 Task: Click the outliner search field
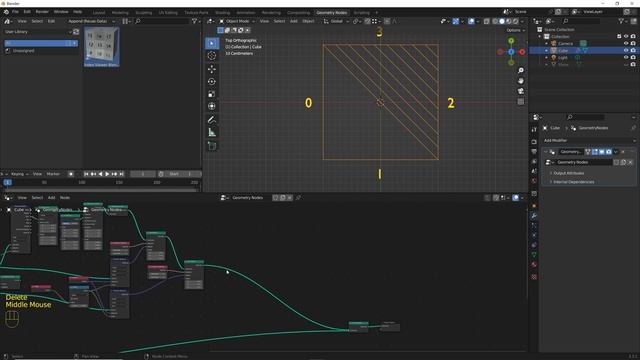tap(581, 21)
